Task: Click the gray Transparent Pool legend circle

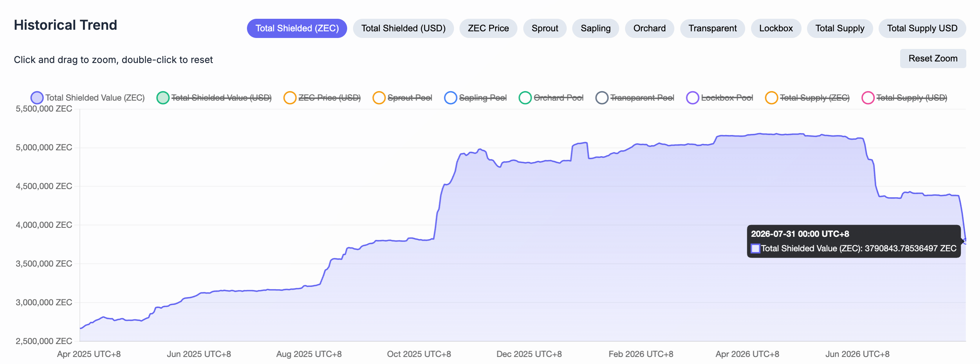Action: (602, 98)
